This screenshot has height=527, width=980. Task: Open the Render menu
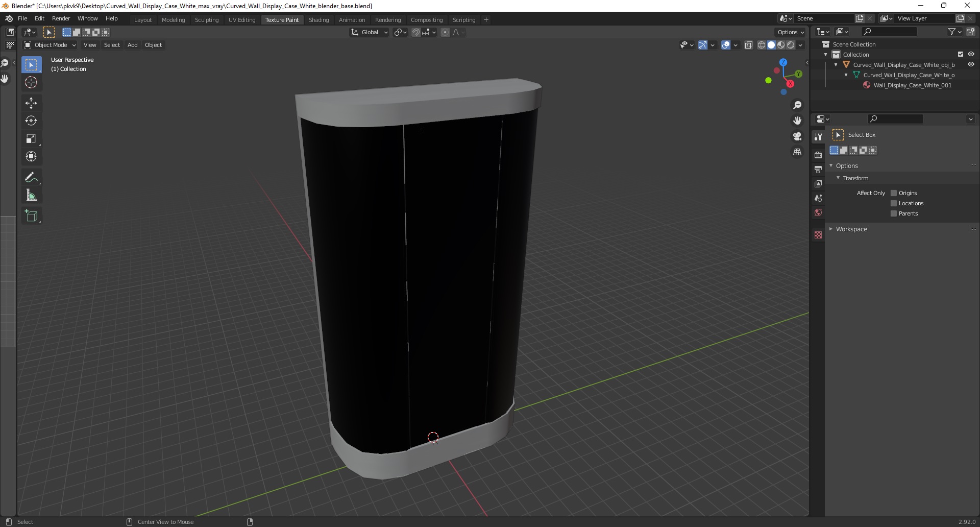[x=61, y=18]
